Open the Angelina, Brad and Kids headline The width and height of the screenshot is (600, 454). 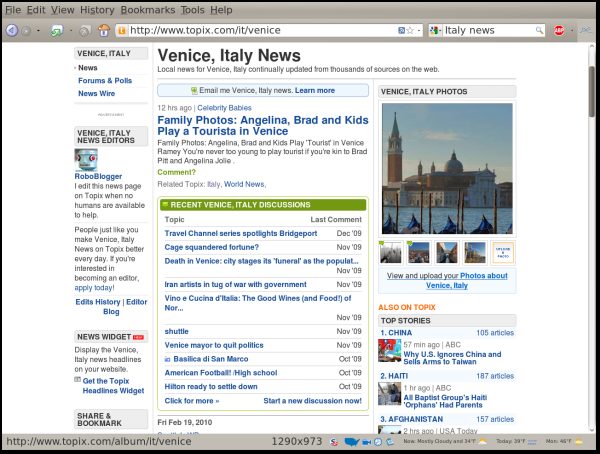(x=263, y=126)
